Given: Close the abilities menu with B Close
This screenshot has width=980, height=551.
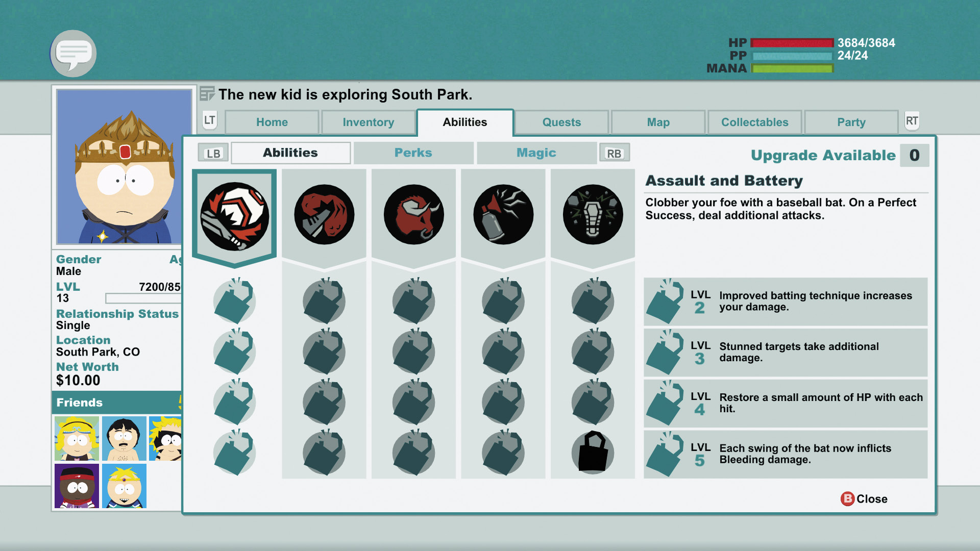Looking at the screenshot, I should [x=864, y=499].
